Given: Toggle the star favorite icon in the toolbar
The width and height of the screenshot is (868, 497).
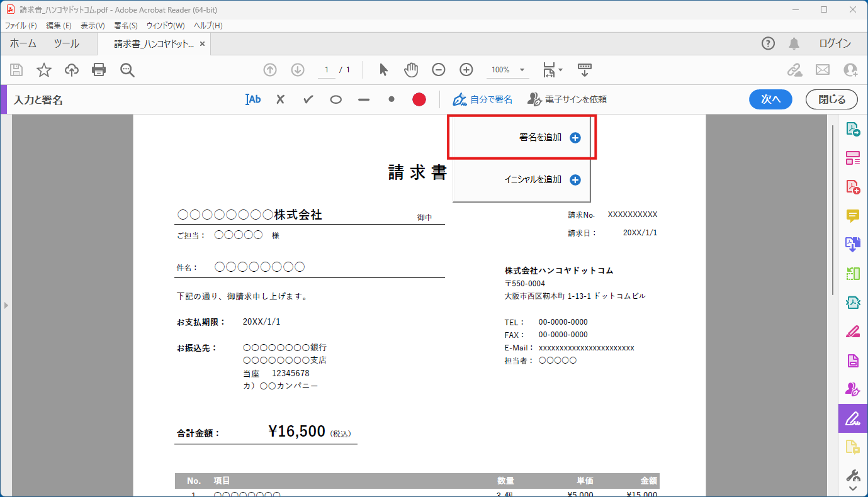Looking at the screenshot, I should pos(43,70).
